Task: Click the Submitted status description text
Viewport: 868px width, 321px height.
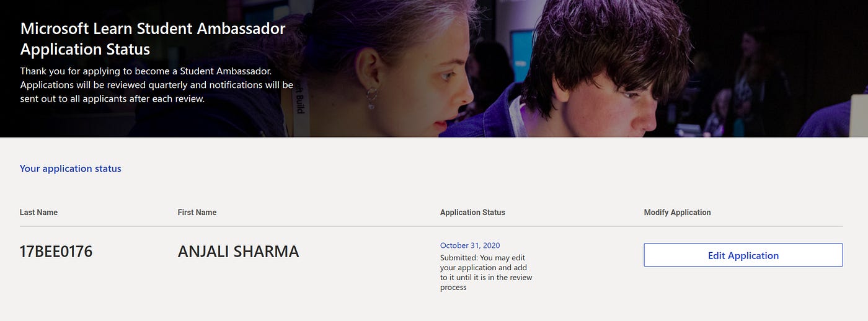Action: [x=486, y=273]
